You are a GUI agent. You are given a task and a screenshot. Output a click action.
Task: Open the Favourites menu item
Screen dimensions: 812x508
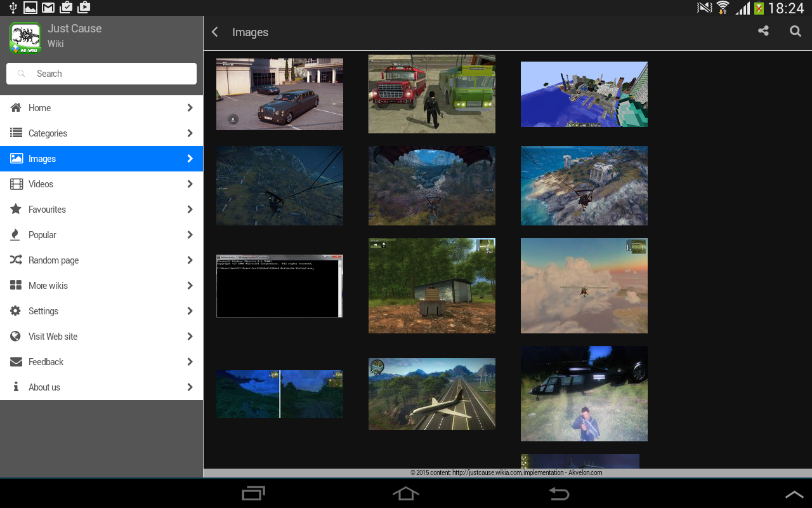coord(101,210)
